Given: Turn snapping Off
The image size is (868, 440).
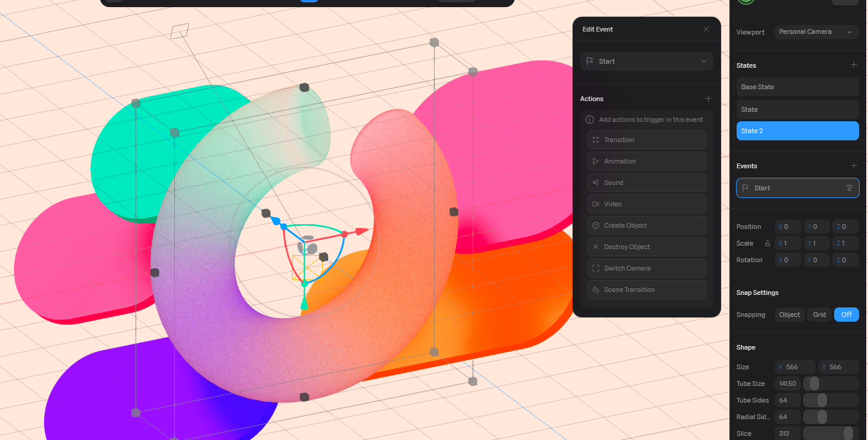Looking at the screenshot, I should click(846, 315).
